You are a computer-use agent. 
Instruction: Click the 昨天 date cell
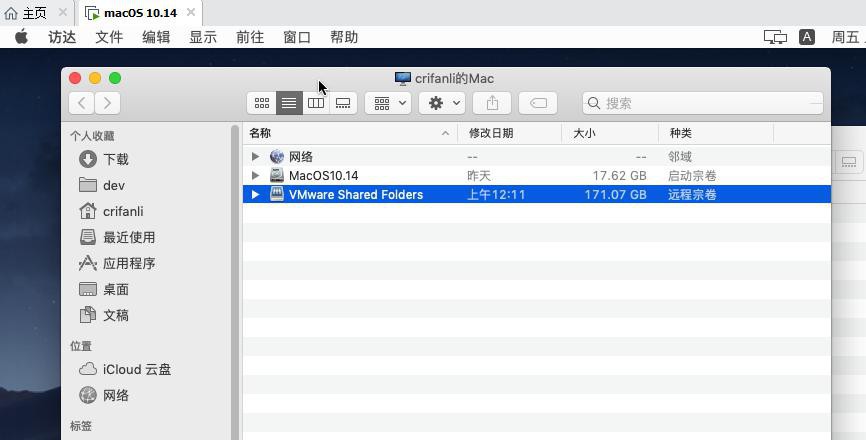479,176
